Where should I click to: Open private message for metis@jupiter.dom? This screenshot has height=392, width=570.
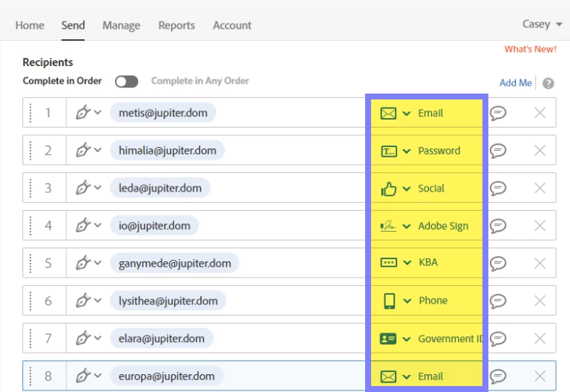498,113
